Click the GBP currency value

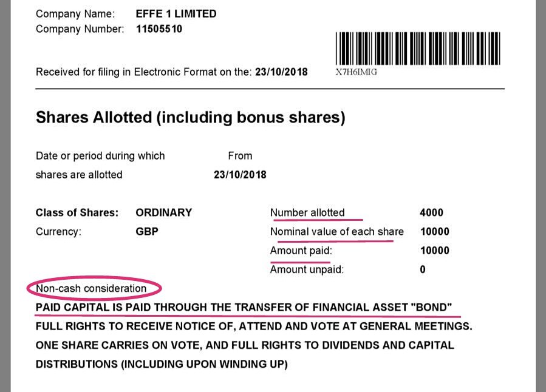(147, 231)
